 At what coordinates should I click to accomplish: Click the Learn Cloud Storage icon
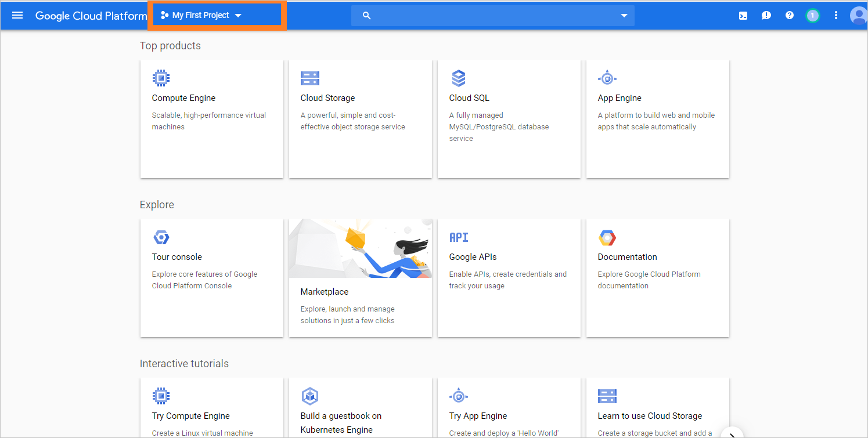[x=607, y=396]
